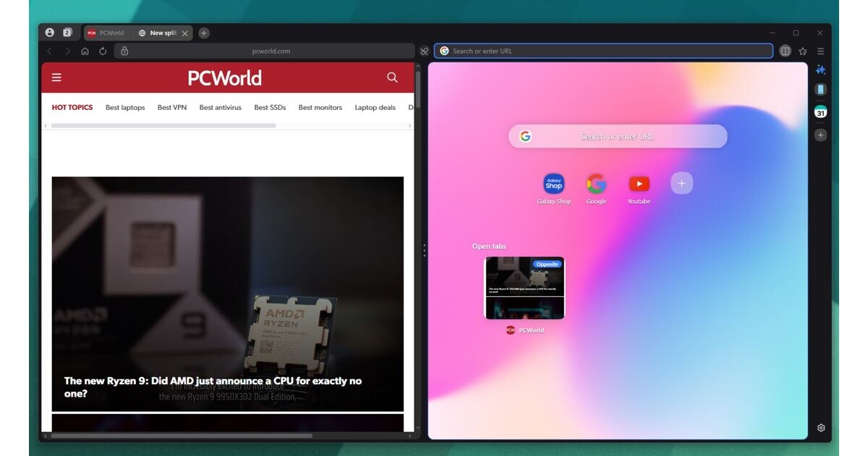The image size is (868, 456).
Task: Click the hot topics horizontal scrollbar
Action: coord(163,126)
